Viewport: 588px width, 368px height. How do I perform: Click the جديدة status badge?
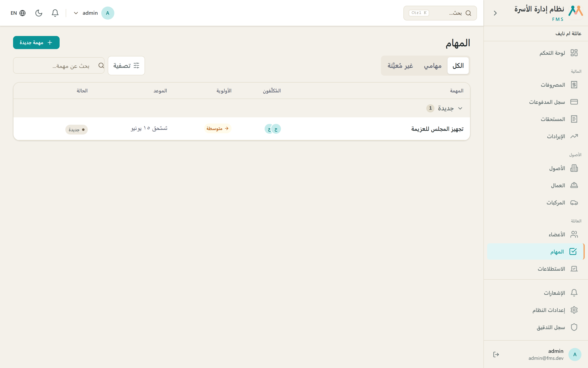pyautogui.click(x=77, y=129)
